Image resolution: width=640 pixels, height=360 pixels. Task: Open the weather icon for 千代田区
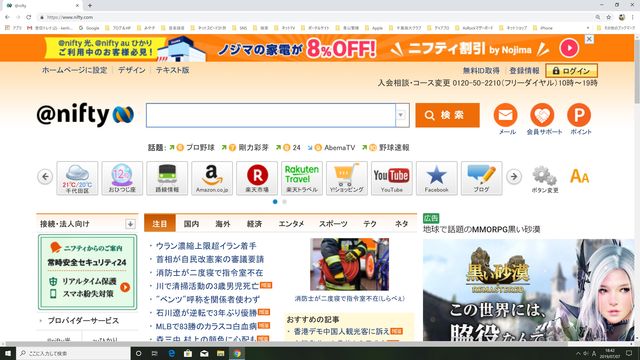pos(77,178)
